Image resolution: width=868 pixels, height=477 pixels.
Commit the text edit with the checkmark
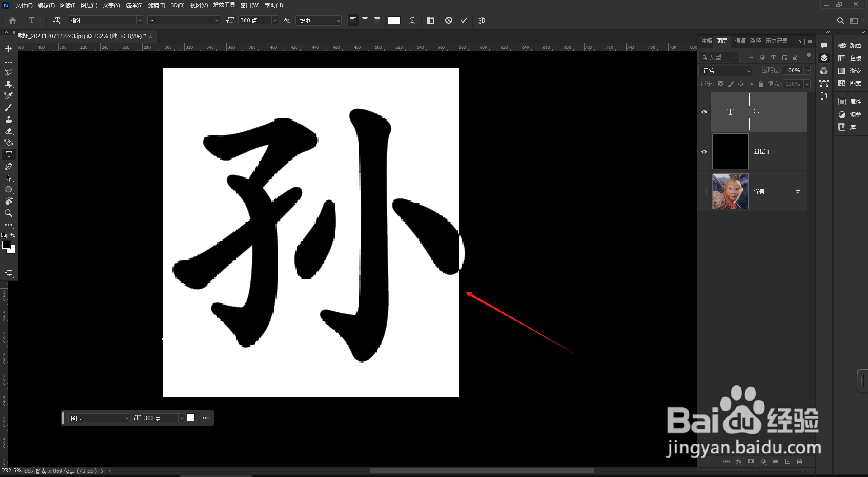pos(464,20)
